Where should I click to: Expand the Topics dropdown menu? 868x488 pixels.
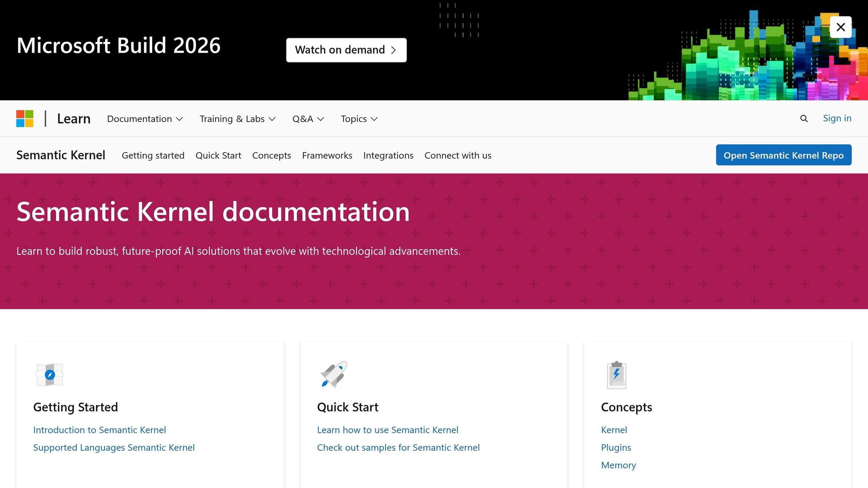(x=359, y=119)
